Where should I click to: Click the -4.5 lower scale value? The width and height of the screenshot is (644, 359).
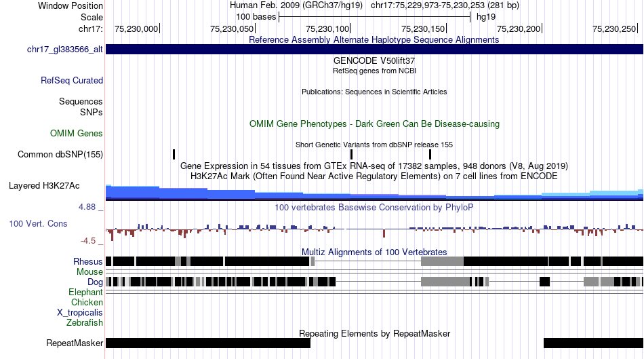(x=88, y=240)
